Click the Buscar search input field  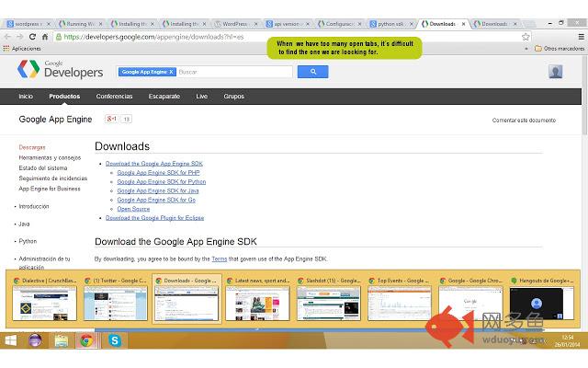click(x=234, y=72)
